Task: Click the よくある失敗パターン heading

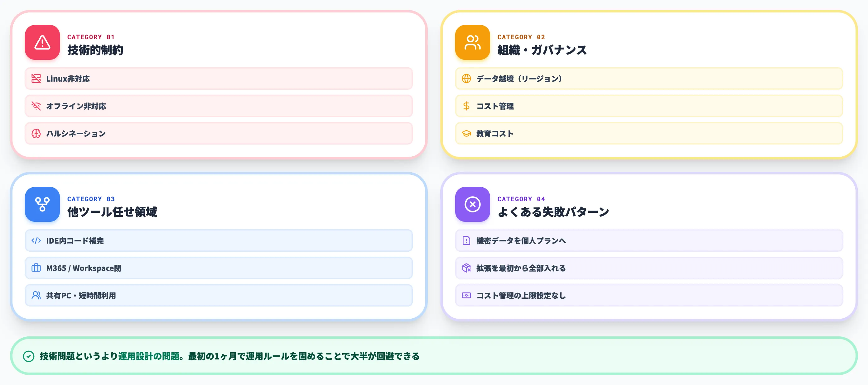Action: coord(553,212)
